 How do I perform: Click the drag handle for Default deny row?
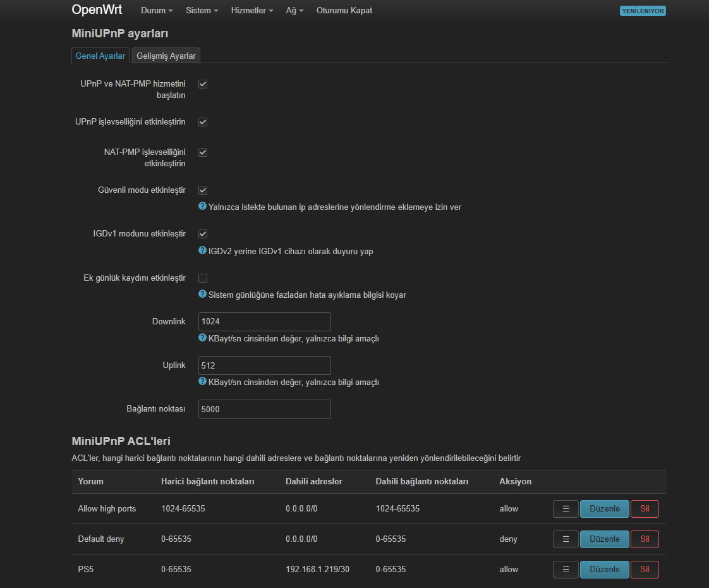[x=565, y=539]
